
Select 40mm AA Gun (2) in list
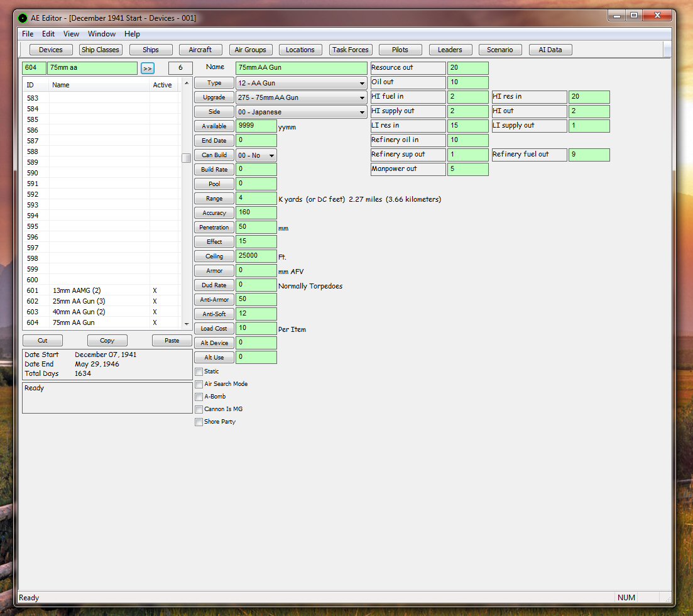79,312
